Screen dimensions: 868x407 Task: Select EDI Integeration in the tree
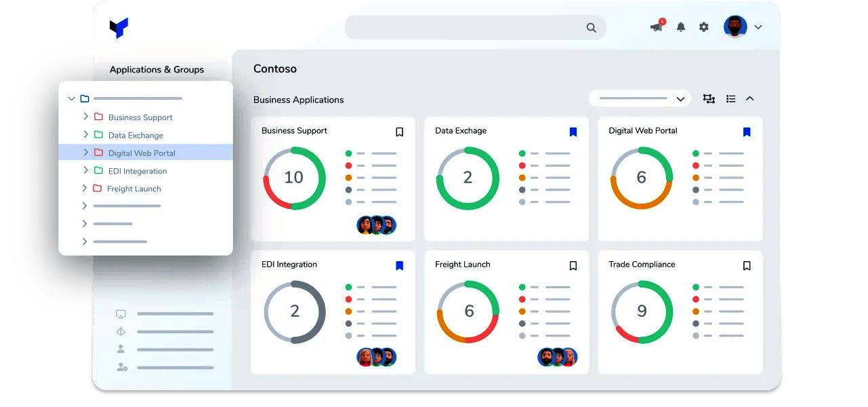[138, 171]
